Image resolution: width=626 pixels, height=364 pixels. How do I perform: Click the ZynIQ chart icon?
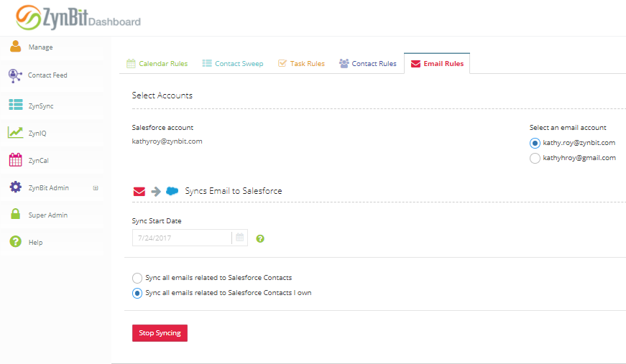click(16, 132)
